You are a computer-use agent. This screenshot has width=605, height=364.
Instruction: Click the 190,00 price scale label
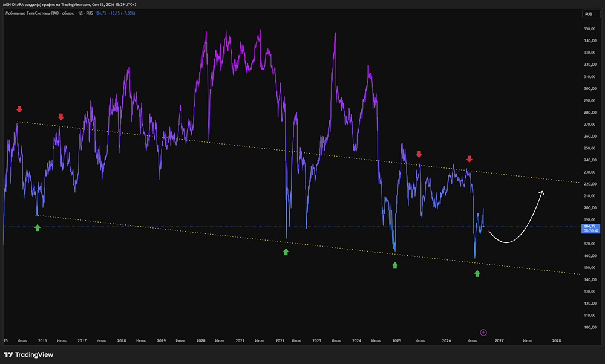590,219
